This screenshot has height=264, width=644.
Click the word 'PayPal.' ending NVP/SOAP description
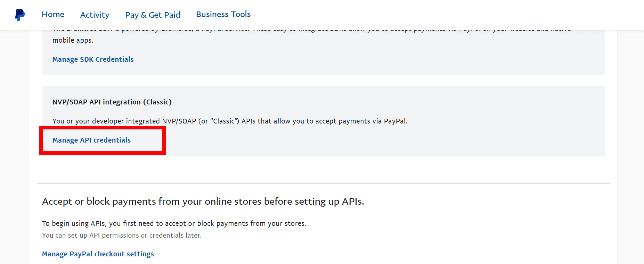tap(396, 121)
